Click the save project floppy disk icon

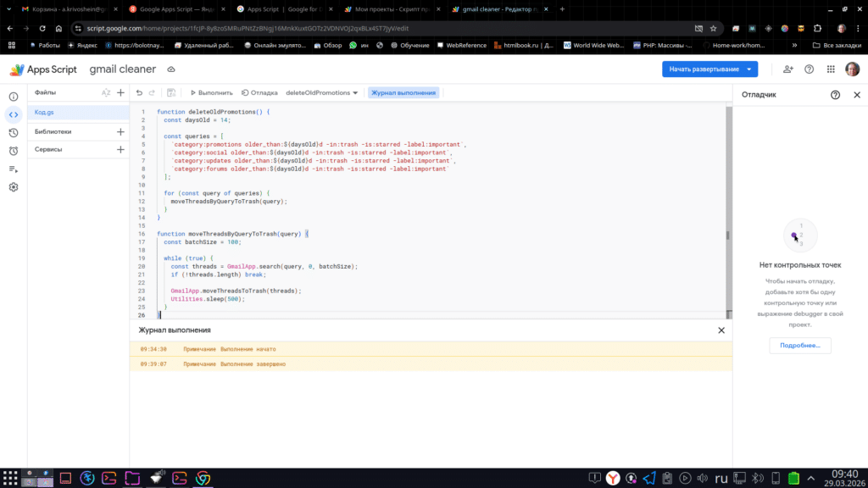pos(171,92)
